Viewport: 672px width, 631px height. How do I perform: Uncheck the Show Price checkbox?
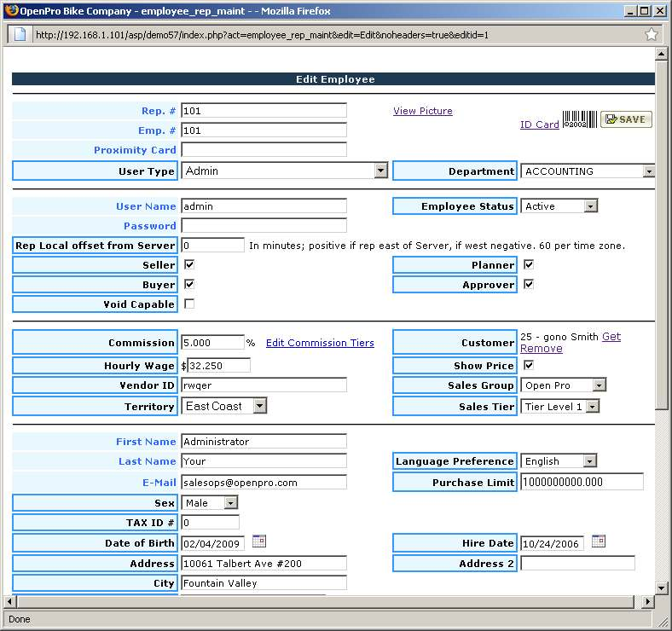tap(529, 365)
